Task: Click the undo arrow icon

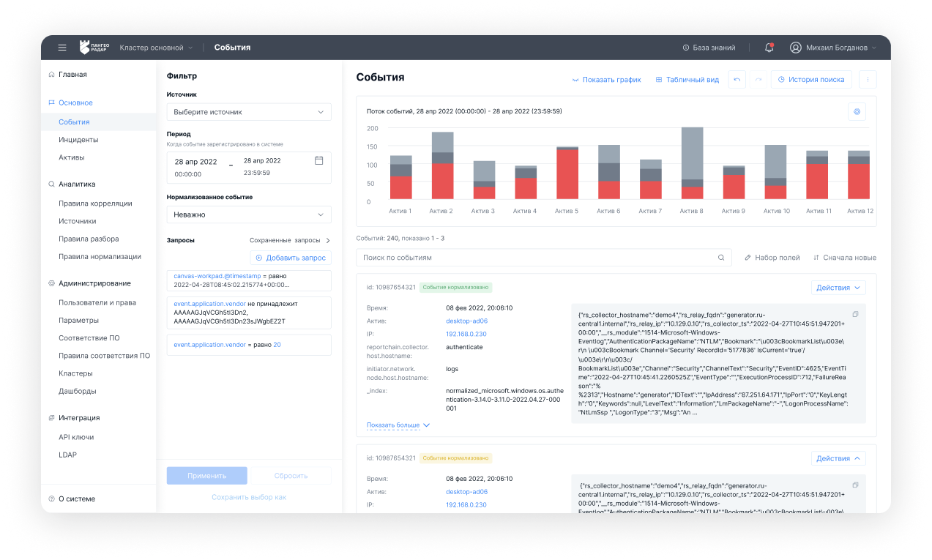Action: click(737, 80)
